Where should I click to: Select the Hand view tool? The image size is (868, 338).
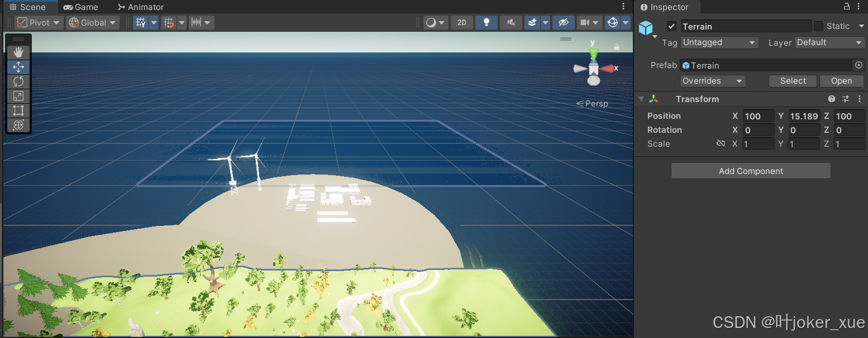point(18,52)
